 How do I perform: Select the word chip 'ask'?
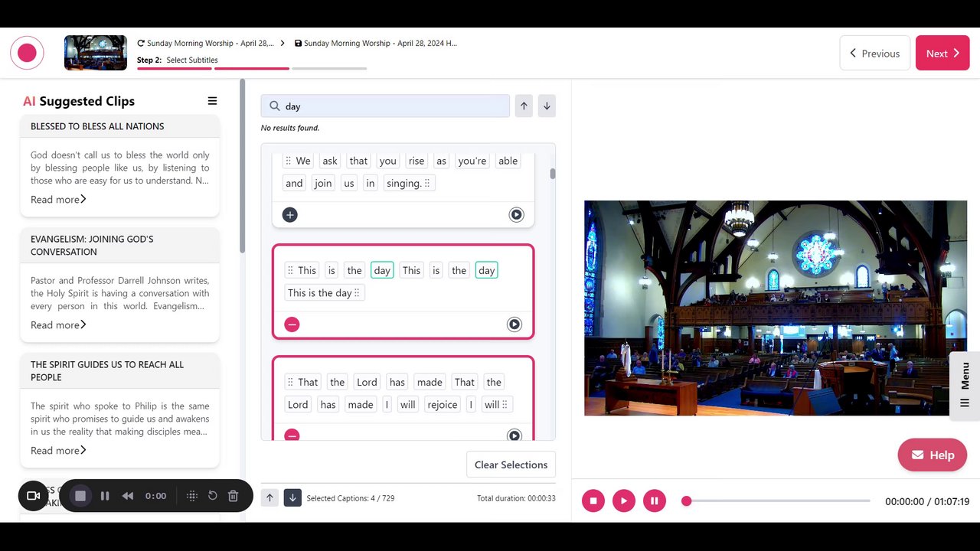[x=330, y=161]
